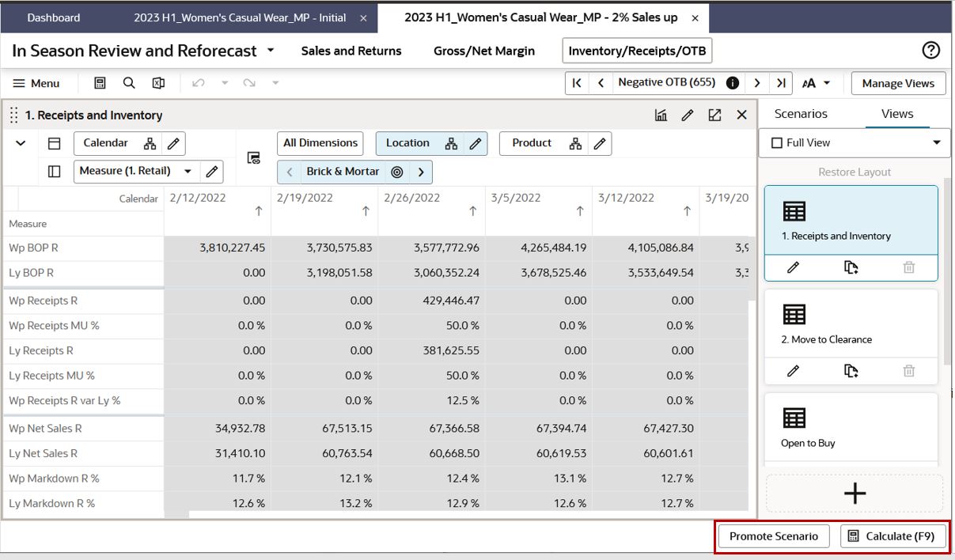Screen dimensions: 955x560
Task: Collapse the dimension header with chevron
Action: pos(21,143)
